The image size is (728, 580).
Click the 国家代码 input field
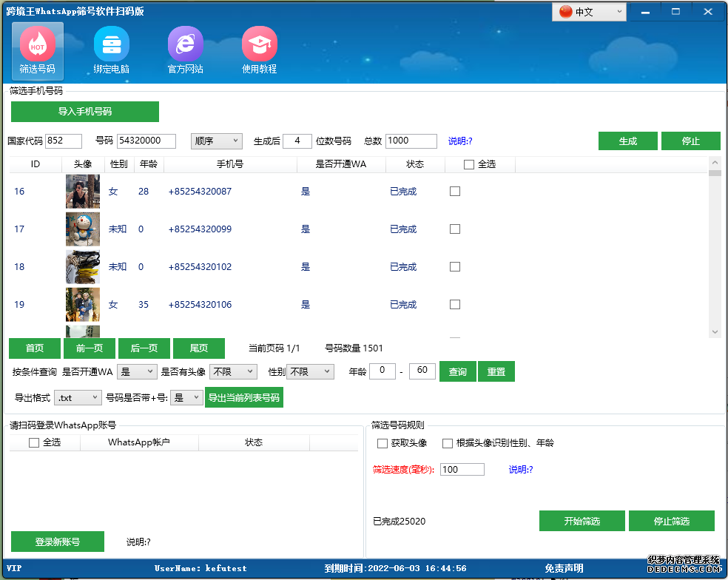(x=64, y=141)
